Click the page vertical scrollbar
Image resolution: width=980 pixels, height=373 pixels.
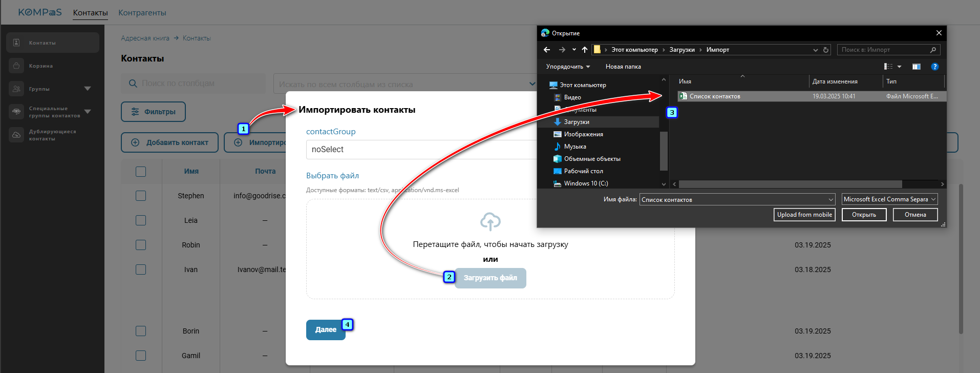click(961, 259)
